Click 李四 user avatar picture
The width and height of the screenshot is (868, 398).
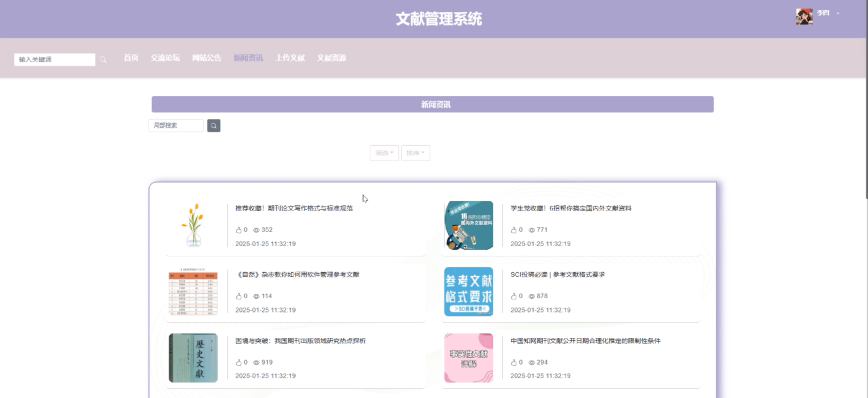pyautogui.click(x=804, y=16)
